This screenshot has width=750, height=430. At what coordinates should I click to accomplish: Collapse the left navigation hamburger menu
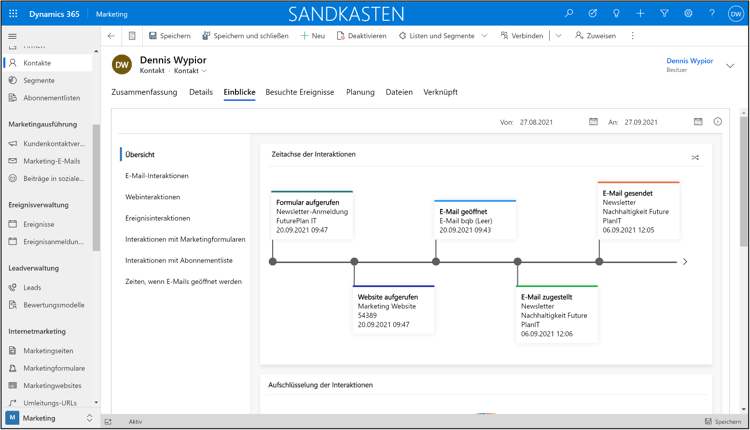[x=13, y=36]
